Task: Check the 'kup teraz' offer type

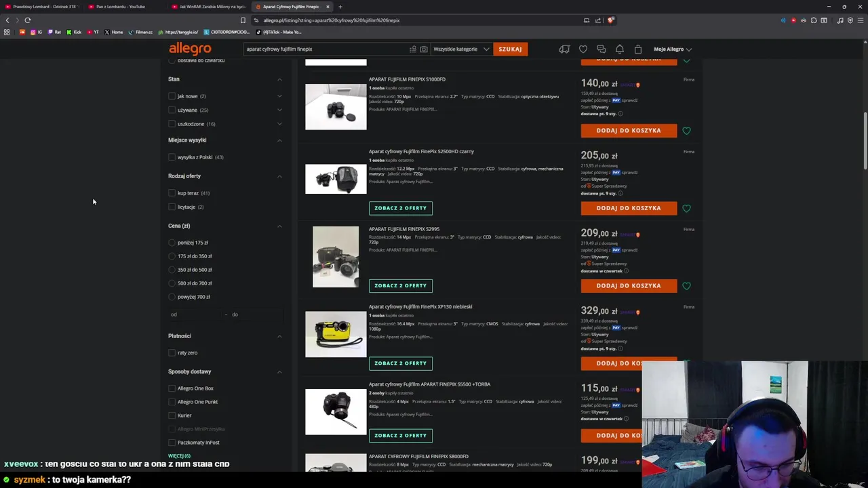Action: 172,193
